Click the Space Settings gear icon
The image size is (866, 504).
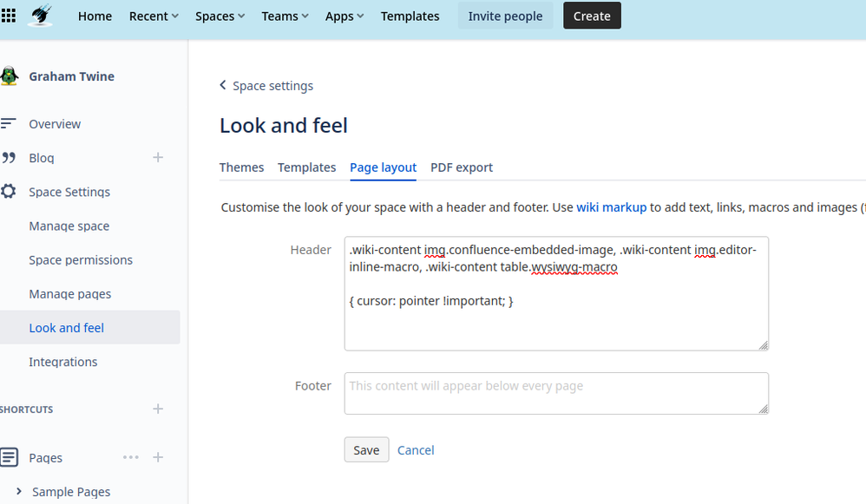tap(10, 192)
